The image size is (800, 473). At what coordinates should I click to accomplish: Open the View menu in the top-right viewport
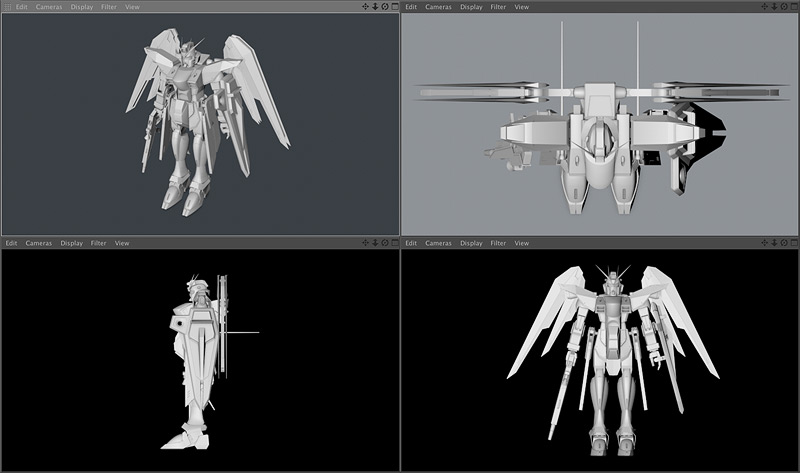point(521,7)
